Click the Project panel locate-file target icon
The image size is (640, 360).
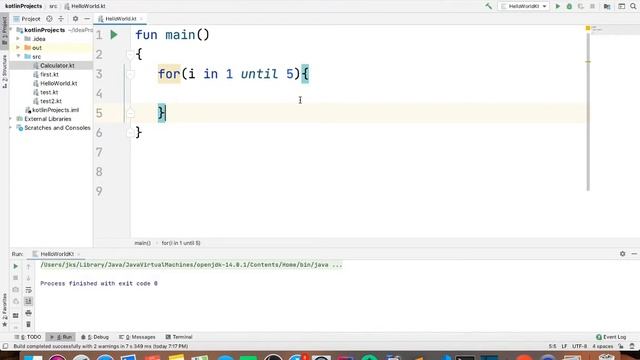click(x=49, y=19)
